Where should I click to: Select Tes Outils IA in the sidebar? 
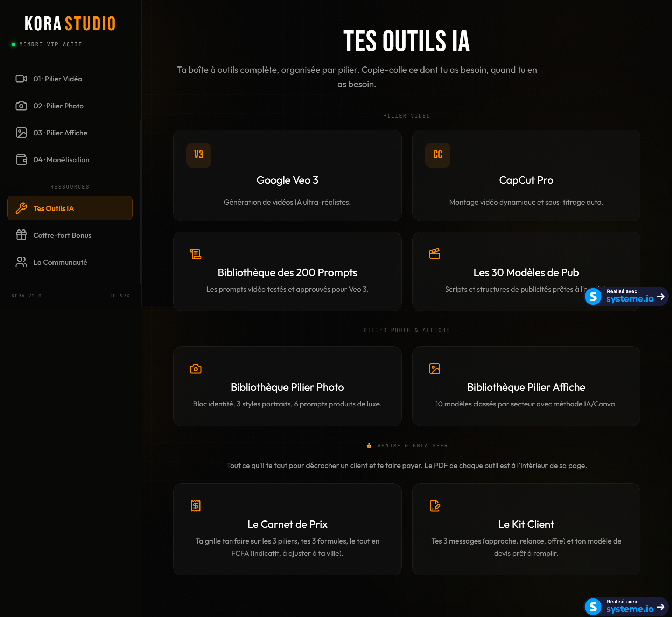point(70,208)
